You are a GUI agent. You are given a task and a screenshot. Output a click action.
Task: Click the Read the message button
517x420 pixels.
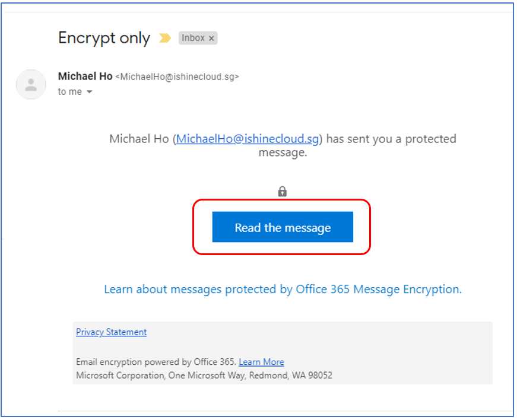click(x=283, y=227)
